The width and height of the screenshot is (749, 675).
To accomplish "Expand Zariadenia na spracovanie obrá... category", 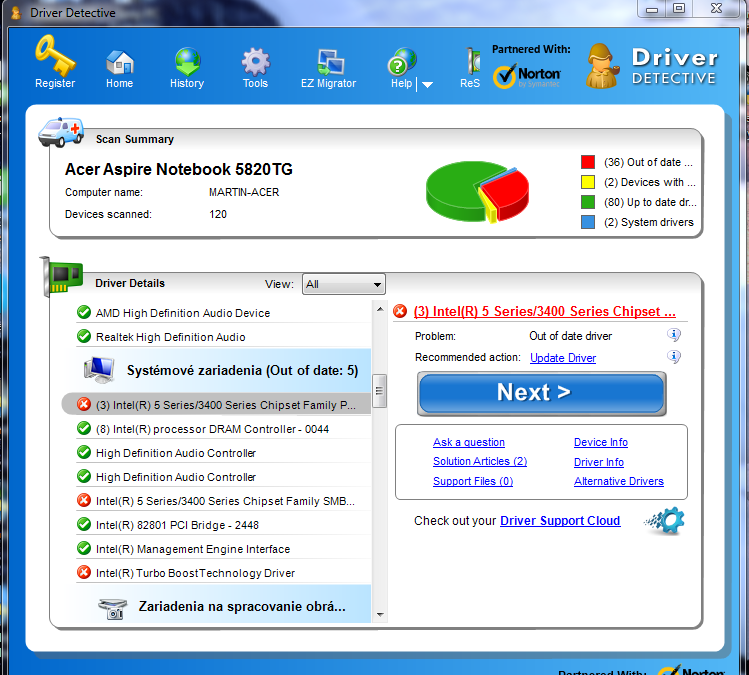I will point(223,604).
